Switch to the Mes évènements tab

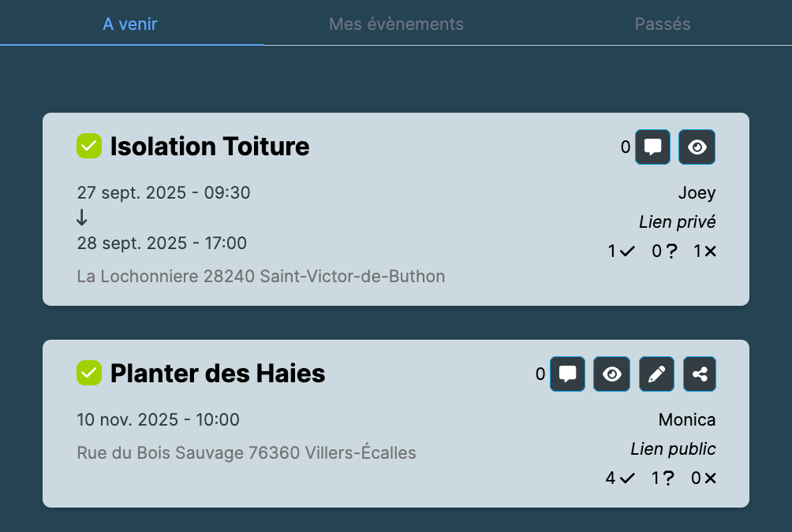(396, 24)
